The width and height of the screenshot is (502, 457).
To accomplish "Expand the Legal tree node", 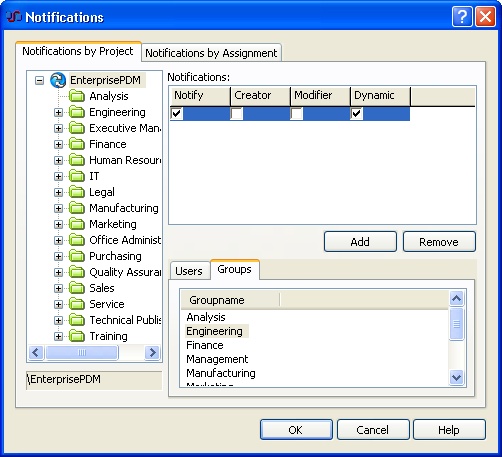I will pyautogui.click(x=58, y=192).
